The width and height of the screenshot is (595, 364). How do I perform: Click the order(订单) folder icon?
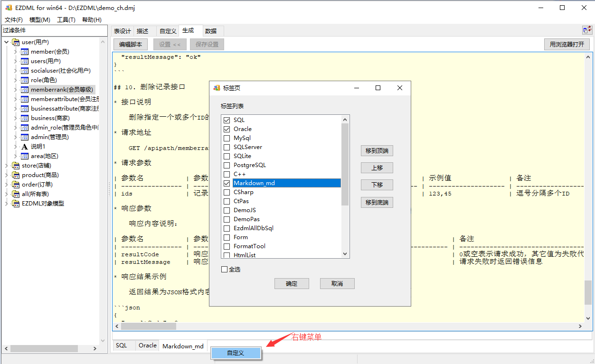tap(16, 185)
